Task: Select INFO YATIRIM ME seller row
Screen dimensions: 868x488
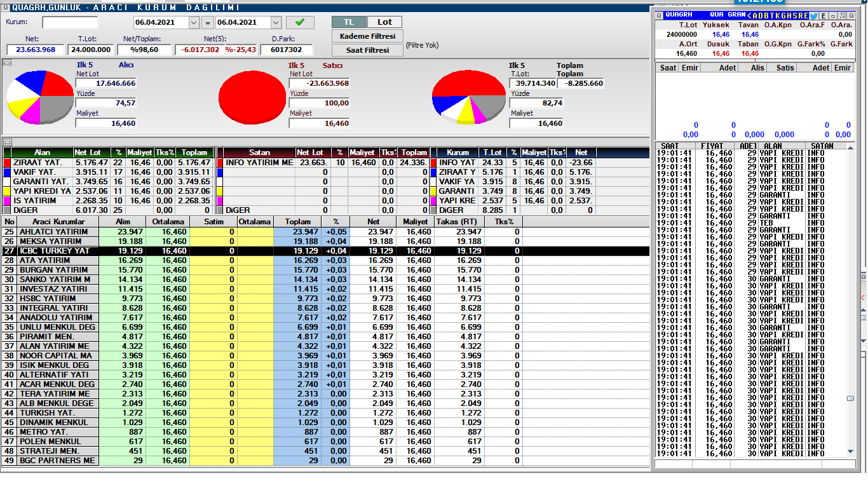Action: 323,163
